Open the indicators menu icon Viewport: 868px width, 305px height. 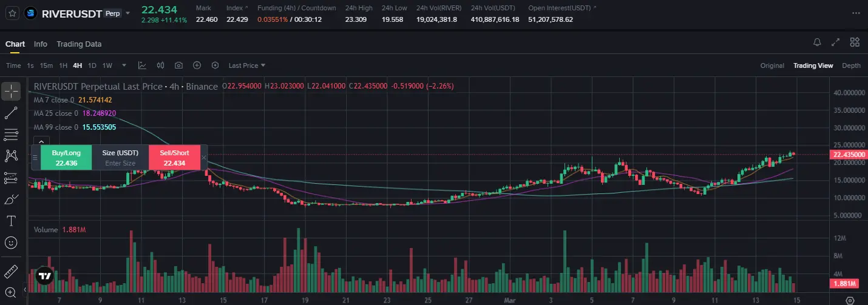click(142, 65)
